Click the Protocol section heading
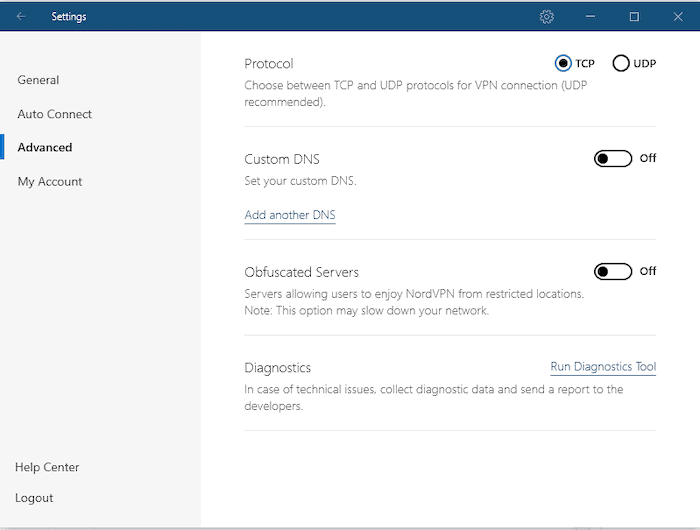This screenshot has height=530, width=700. click(x=269, y=64)
